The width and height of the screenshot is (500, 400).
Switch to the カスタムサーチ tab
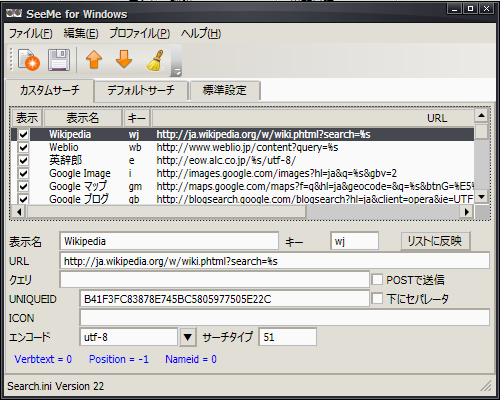click(x=50, y=90)
